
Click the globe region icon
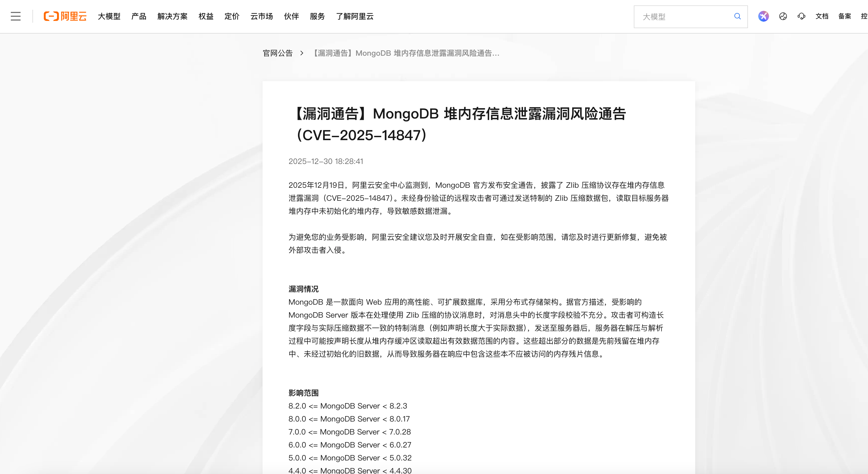click(x=783, y=16)
